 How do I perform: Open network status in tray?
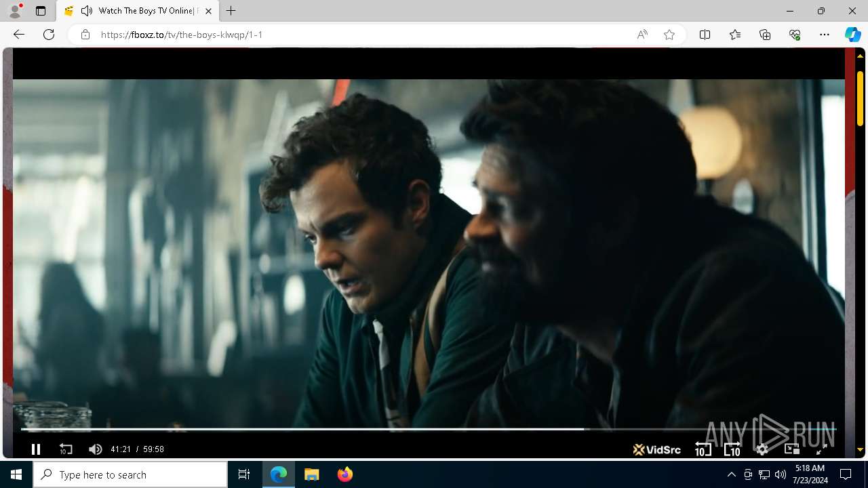coord(764,474)
